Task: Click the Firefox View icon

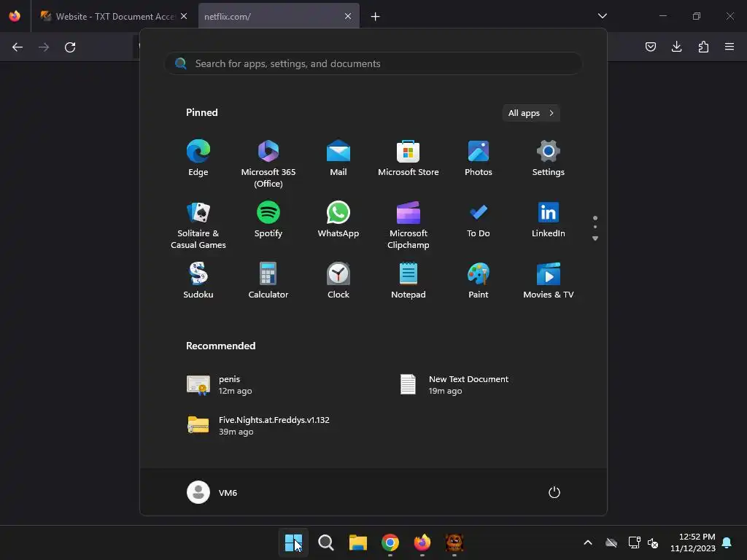Action: click(15, 16)
